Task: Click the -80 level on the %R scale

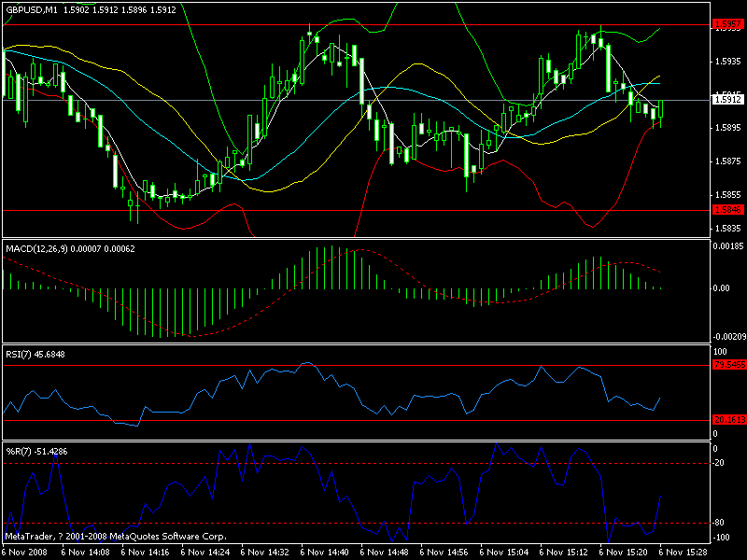Action: click(718, 523)
